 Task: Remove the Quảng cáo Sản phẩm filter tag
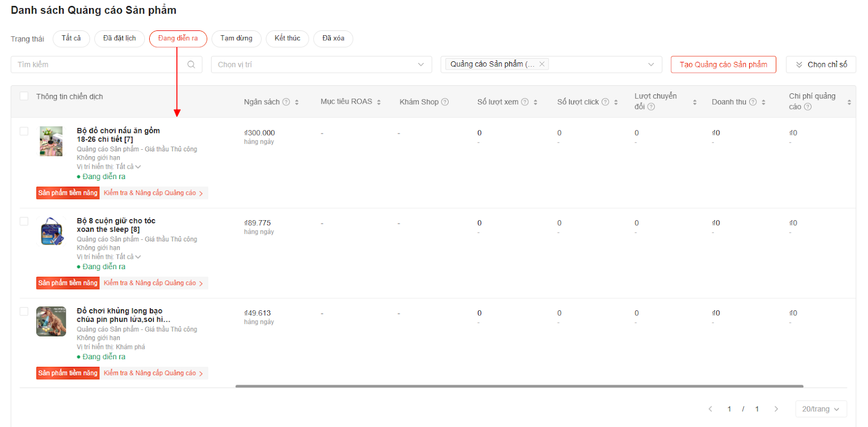pos(541,64)
